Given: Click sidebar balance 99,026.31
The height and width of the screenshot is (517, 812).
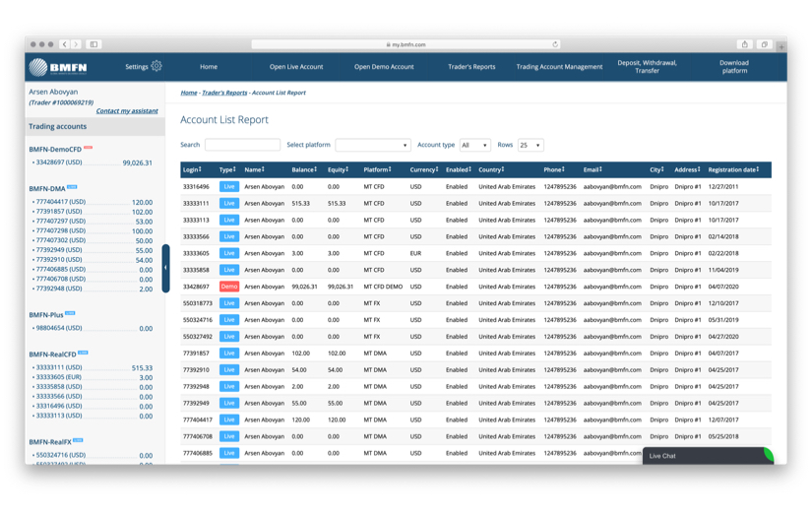Looking at the screenshot, I should [137, 162].
